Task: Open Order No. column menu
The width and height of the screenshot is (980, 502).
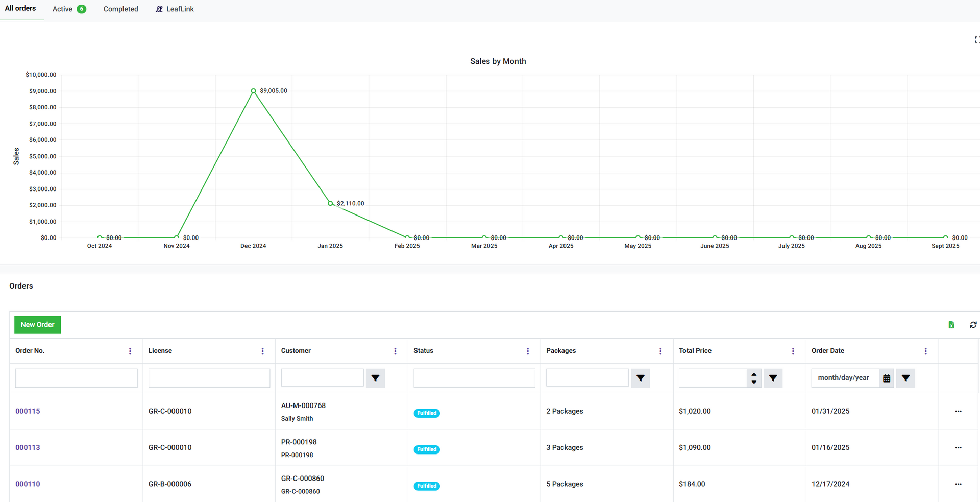Action: [130, 351]
